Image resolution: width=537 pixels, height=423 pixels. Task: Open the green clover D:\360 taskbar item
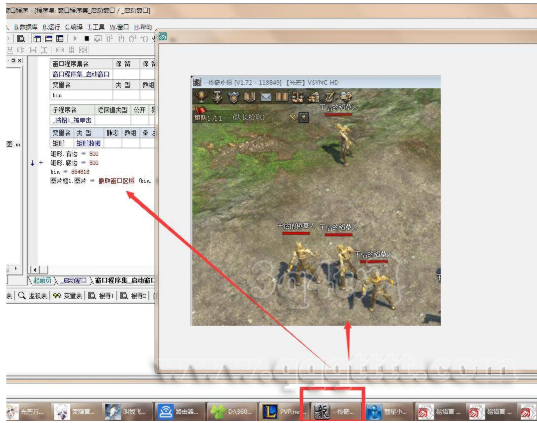(x=233, y=412)
